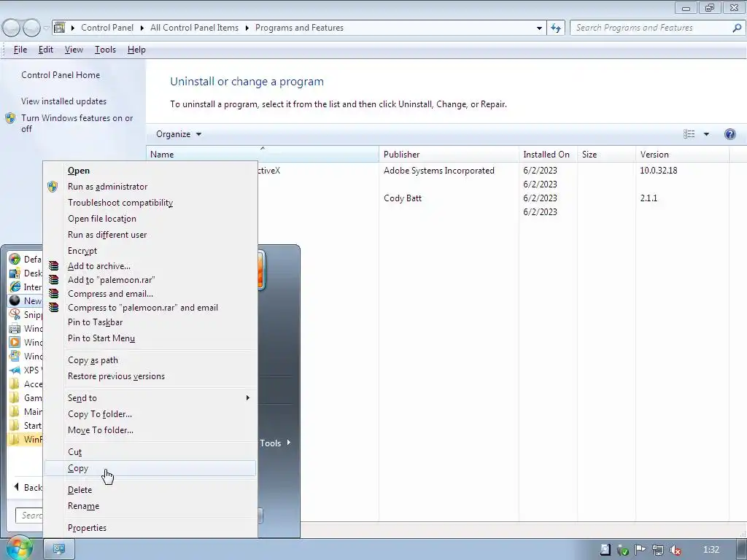Click the Refresh button next to address bar

[555, 28]
